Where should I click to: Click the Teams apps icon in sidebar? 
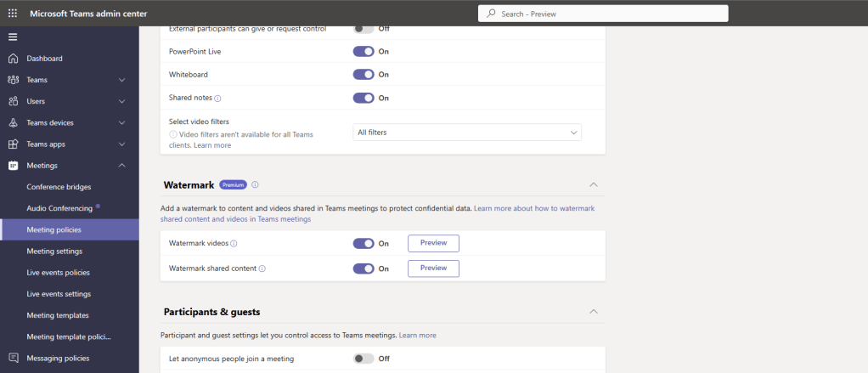tap(13, 144)
